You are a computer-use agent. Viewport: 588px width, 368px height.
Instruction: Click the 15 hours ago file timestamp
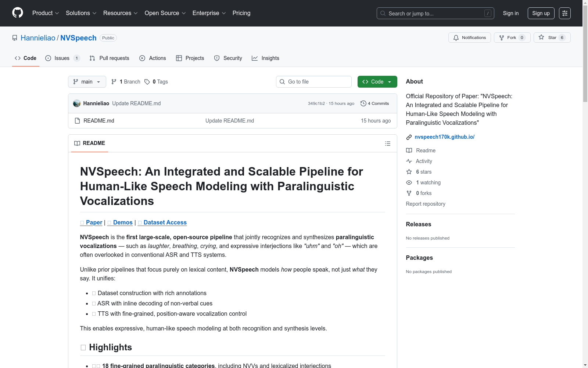click(376, 121)
